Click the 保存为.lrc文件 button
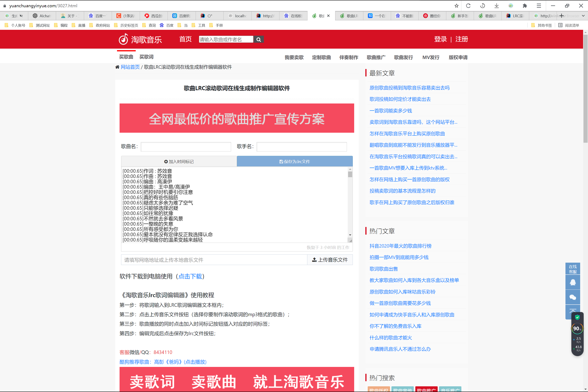Screen dimensions: 588x392 (295, 162)
